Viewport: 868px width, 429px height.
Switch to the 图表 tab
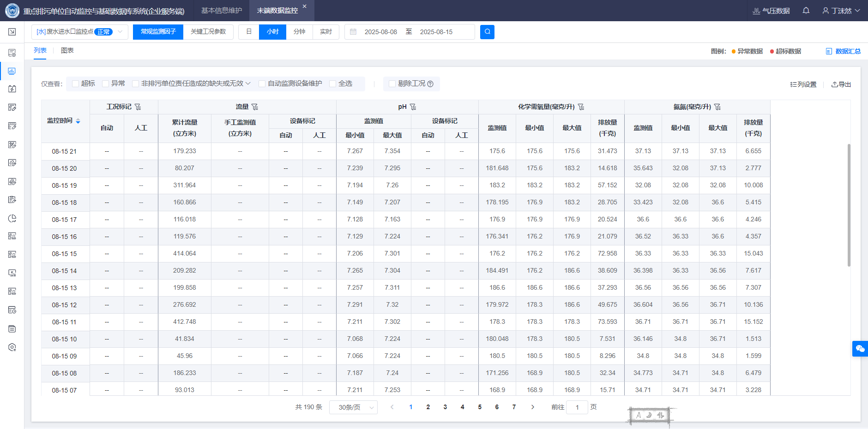point(67,51)
